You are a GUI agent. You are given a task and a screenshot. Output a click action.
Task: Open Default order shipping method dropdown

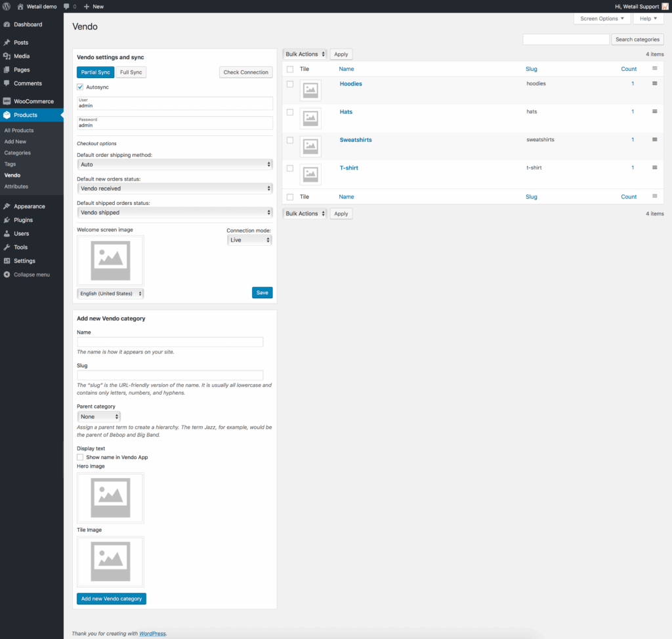[x=175, y=164]
